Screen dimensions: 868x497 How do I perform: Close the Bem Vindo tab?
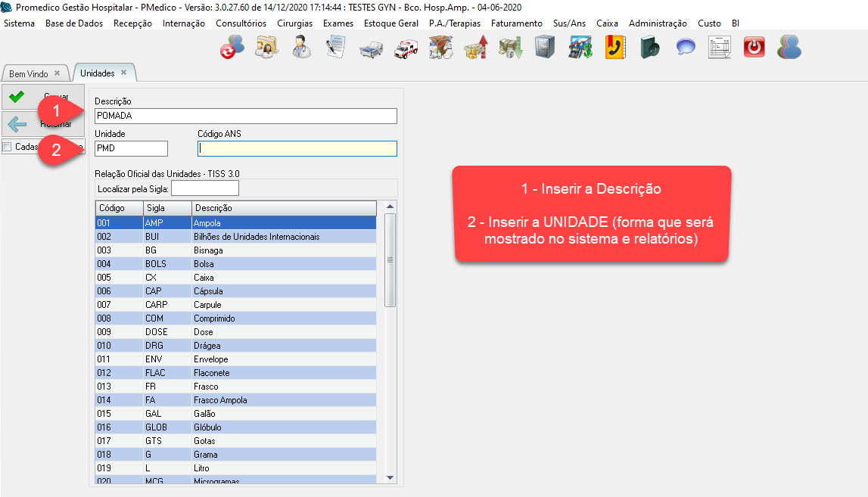[x=57, y=73]
